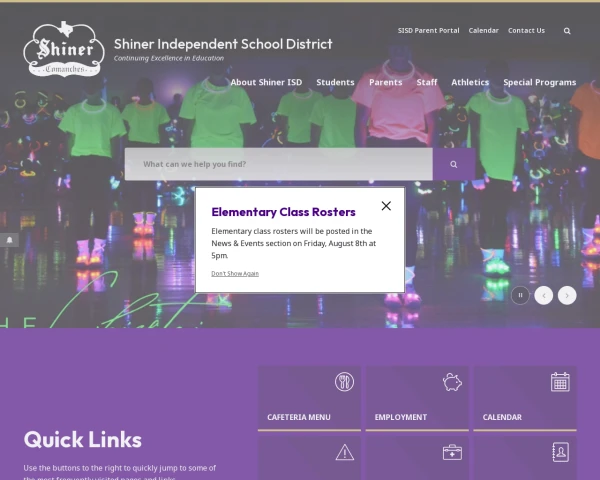Click Don't Show Again link
The width and height of the screenshot is (600, 480).
pos(235,273)
